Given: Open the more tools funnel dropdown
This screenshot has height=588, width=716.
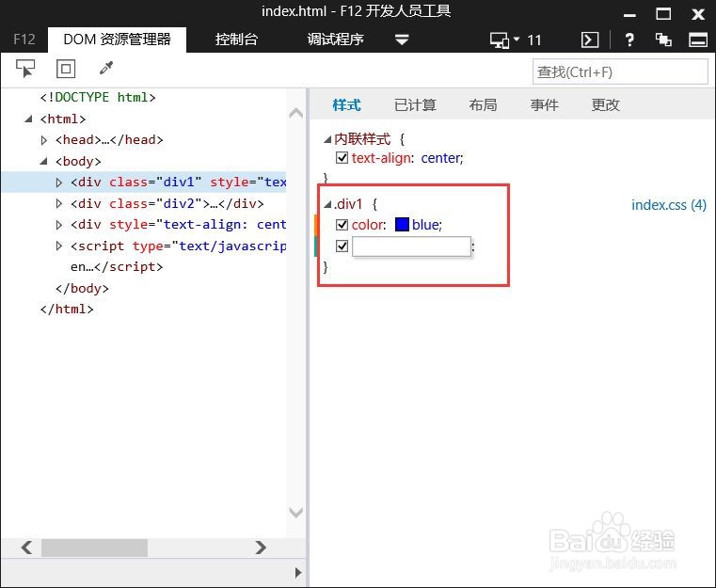Looking at the screenshot, I should click(x=402, y=40).
